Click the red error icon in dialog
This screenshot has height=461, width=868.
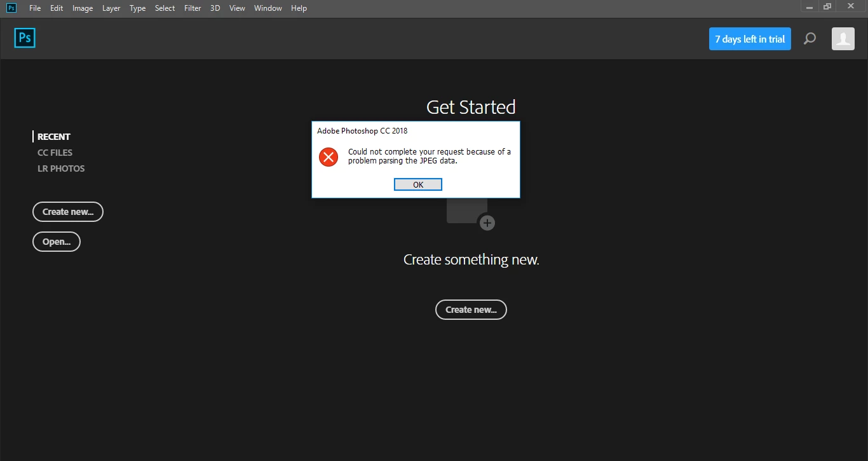point(329,156)
